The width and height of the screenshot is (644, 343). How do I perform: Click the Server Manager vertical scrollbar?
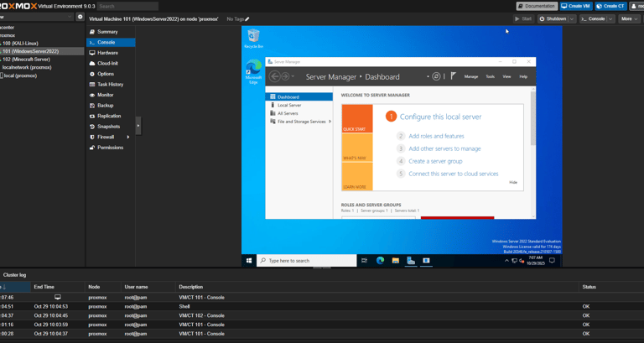click(x=533, y=118)
